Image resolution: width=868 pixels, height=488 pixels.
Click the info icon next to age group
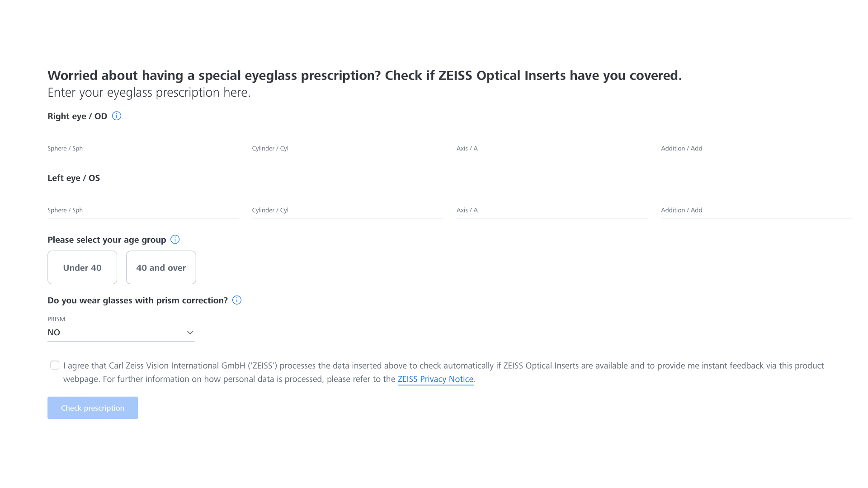tap(175, 239)
